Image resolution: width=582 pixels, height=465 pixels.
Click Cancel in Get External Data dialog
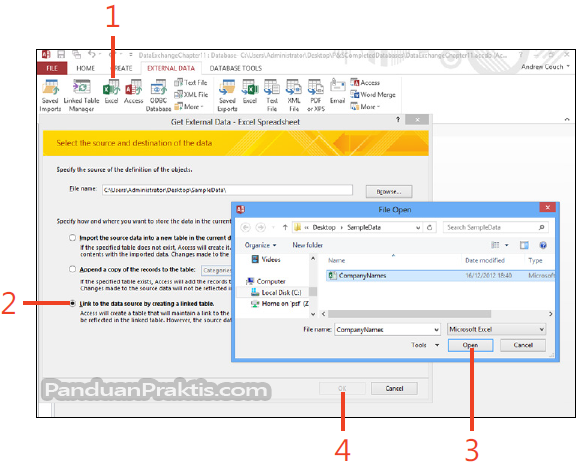pos(394,389)
